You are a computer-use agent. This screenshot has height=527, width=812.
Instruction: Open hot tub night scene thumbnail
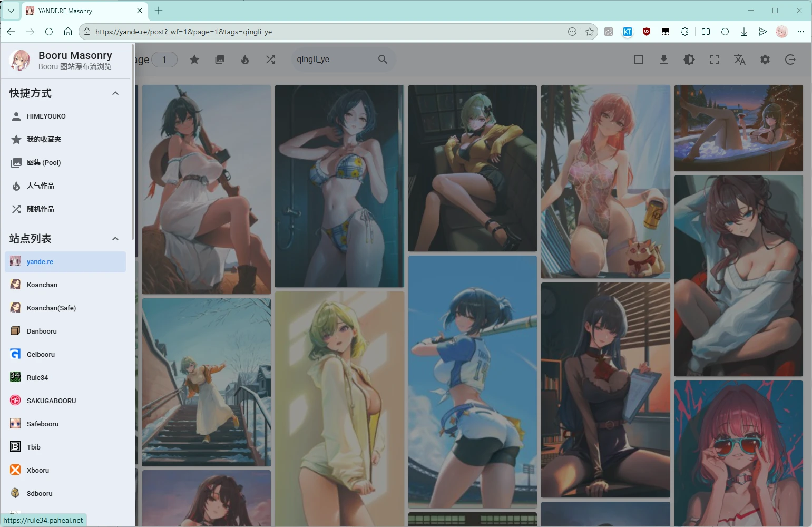click(739, 128)
